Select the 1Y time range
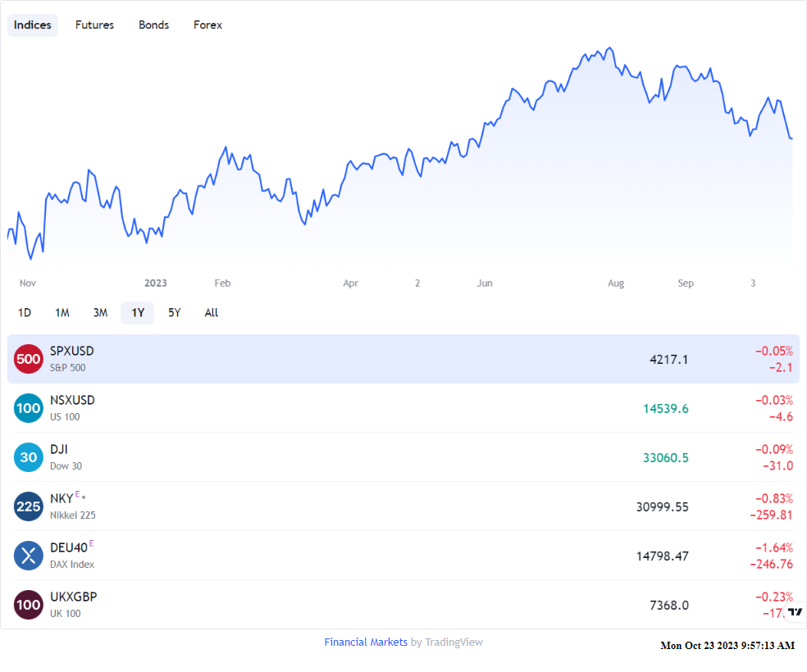The height and width of the screenshot is (672, 807). (138, 312)
